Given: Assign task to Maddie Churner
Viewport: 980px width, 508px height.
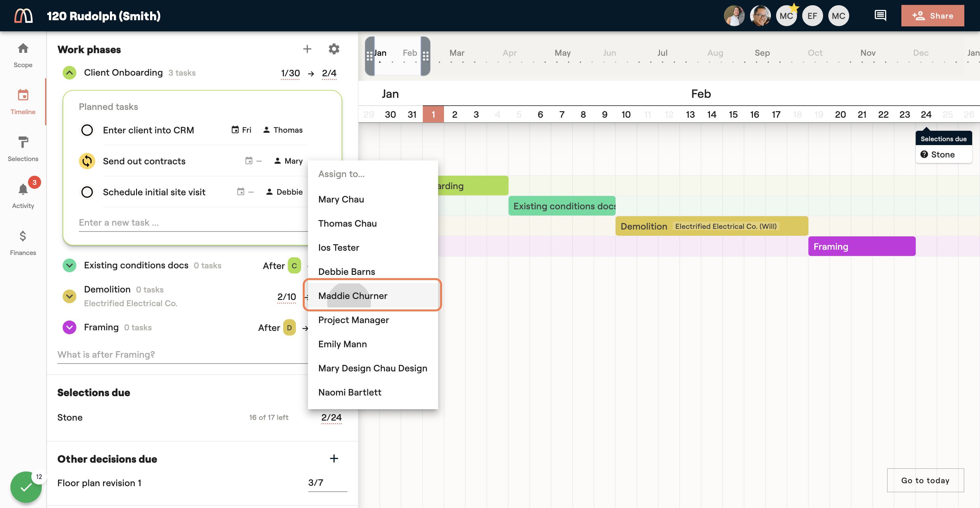Looking at the screenshot, I should 373,296.
